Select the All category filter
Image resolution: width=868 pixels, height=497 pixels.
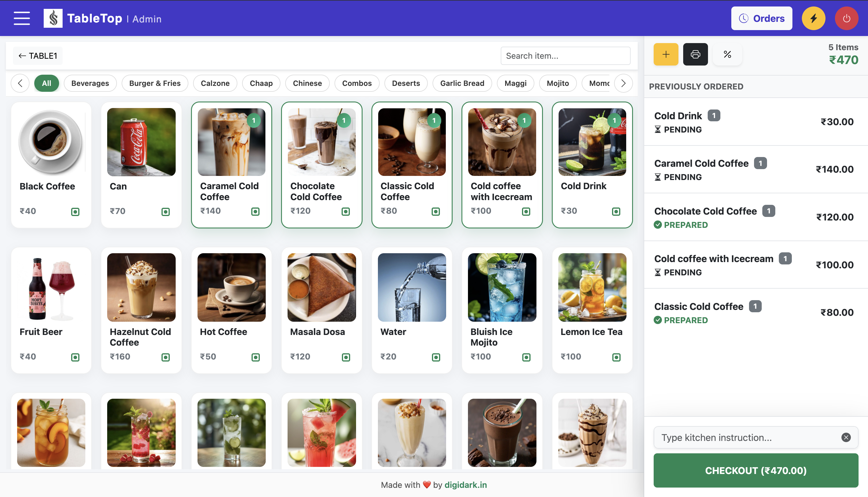pos(46,83)
